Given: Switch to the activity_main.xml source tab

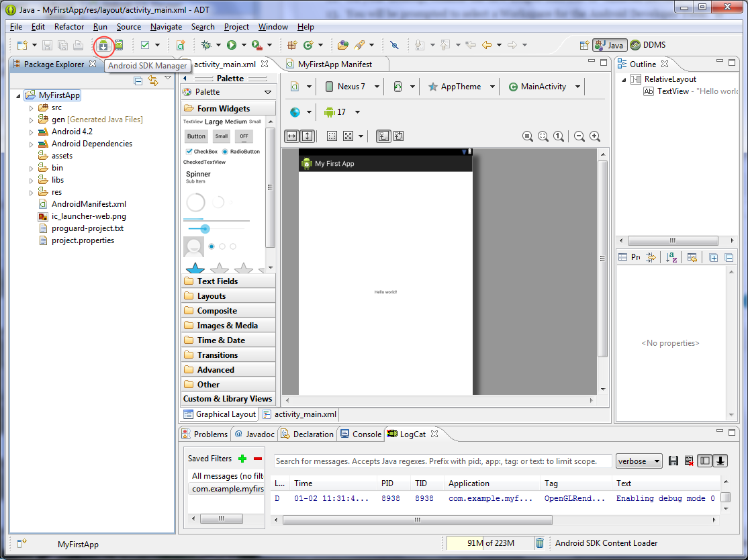Looking at the screenshot, I should [x=299, y=414].
